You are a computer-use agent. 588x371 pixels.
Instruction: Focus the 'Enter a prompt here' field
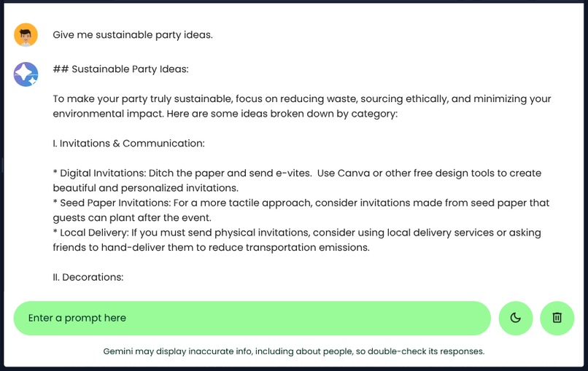click(x=252, y=318)
